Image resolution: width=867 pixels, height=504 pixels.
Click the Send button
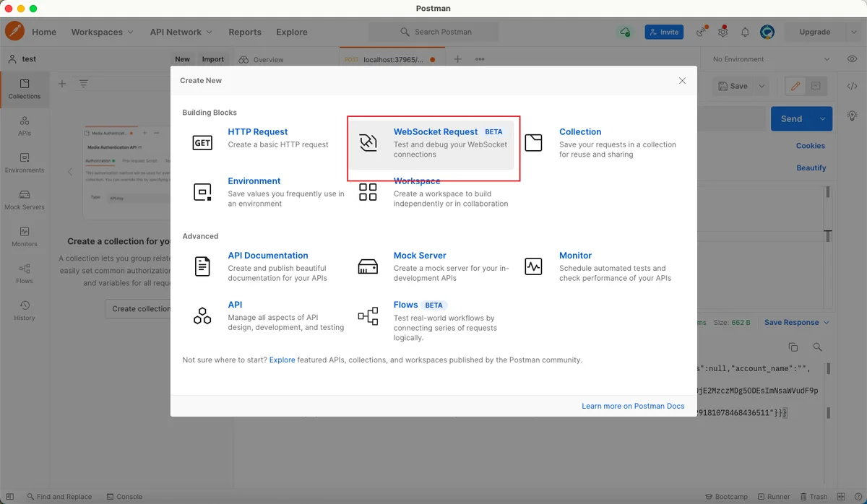click(x=791, y=118)
